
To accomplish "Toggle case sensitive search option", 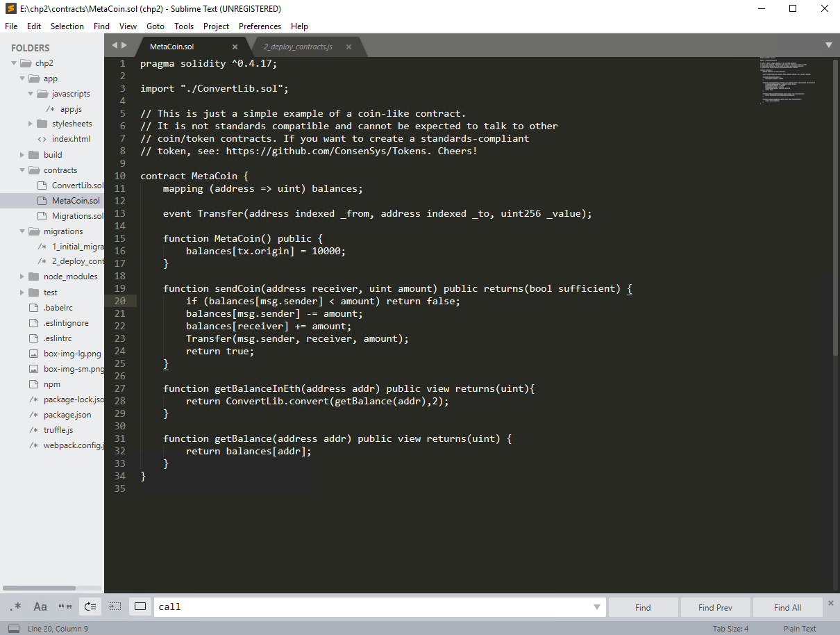I will [40, 607].
